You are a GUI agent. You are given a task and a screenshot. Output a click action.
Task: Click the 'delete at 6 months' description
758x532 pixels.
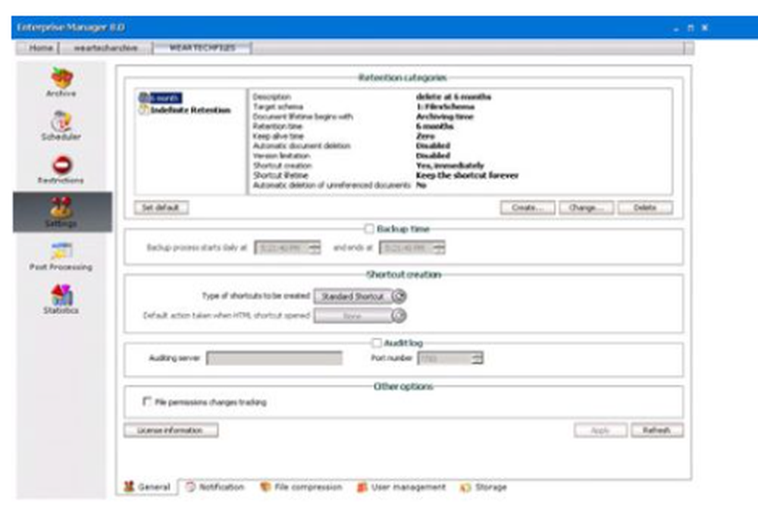[x=453, y=97]
